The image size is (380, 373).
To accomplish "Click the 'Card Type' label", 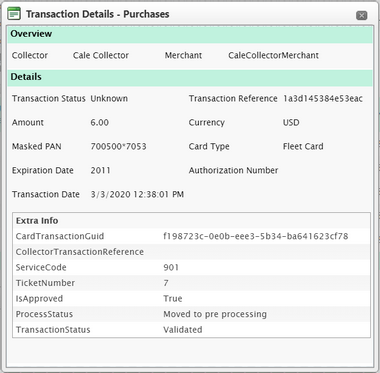I will pyautogui.click(x=209, y=147).
